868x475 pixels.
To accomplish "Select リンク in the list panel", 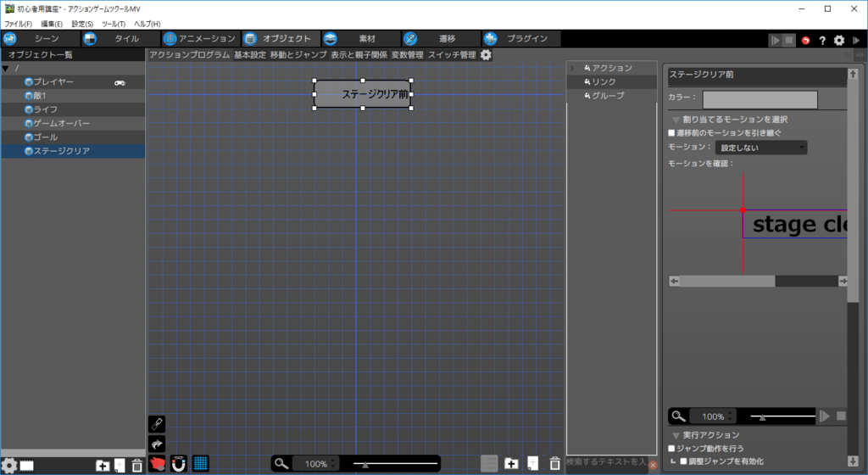I will [612, 82].
